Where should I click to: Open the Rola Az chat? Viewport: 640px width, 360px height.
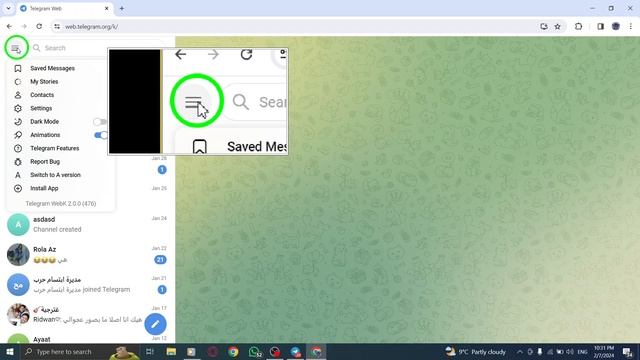[87, 254]
